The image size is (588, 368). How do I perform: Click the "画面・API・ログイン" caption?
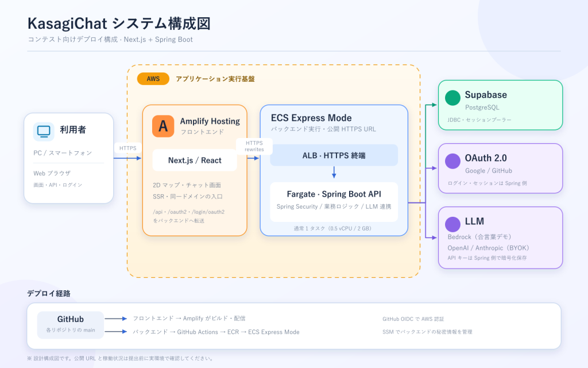click(x=58, y=185)
